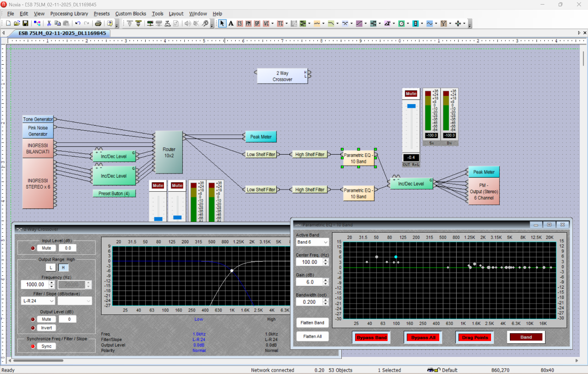588x374 pixels.
Task: Open the L-R 24 filter slope dropdown
Action: point(38,301)
